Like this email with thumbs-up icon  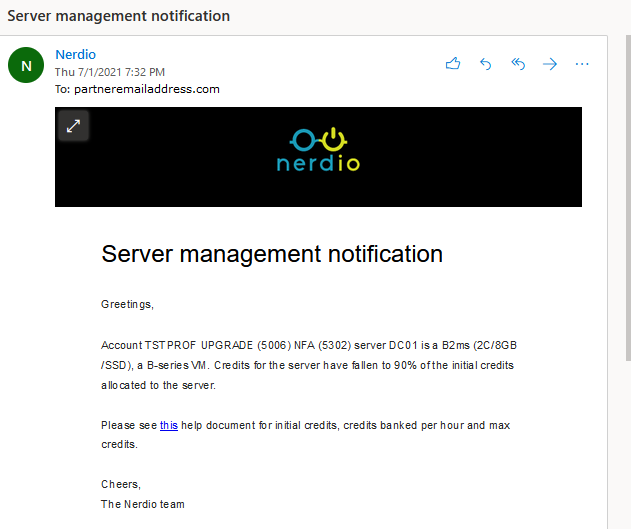453,64
